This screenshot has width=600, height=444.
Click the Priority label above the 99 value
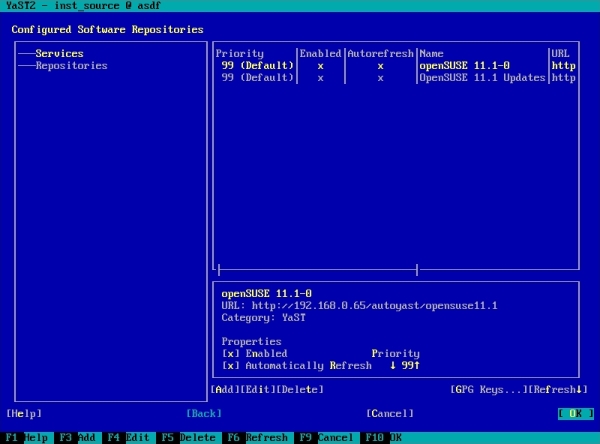396,353
